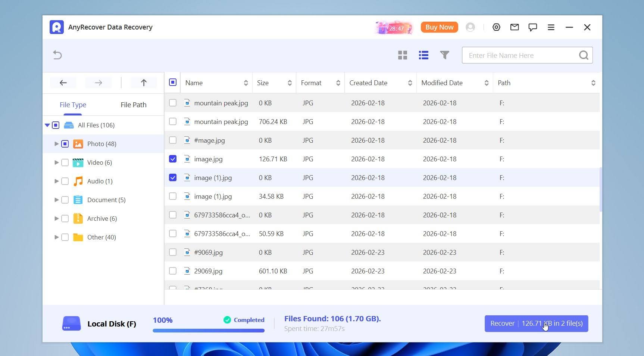Click the Format column header
The height and width of the screenshot is (356, 644).
320,83
